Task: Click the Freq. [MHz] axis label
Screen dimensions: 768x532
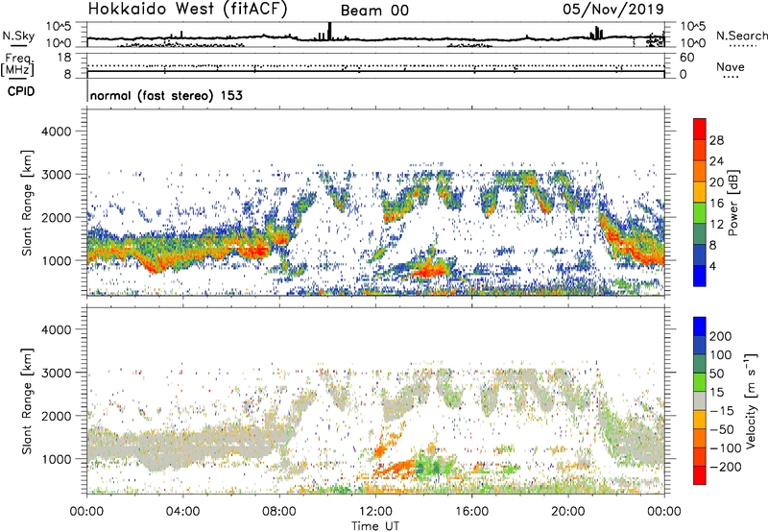Action: [x=18, y=64]
